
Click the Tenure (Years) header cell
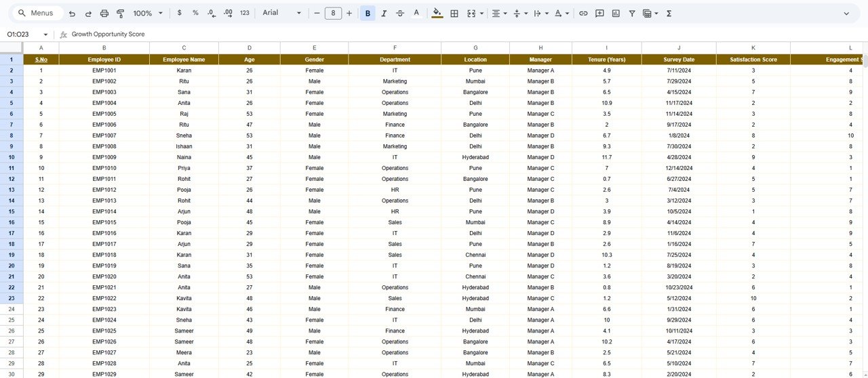(x=606, y=60)
